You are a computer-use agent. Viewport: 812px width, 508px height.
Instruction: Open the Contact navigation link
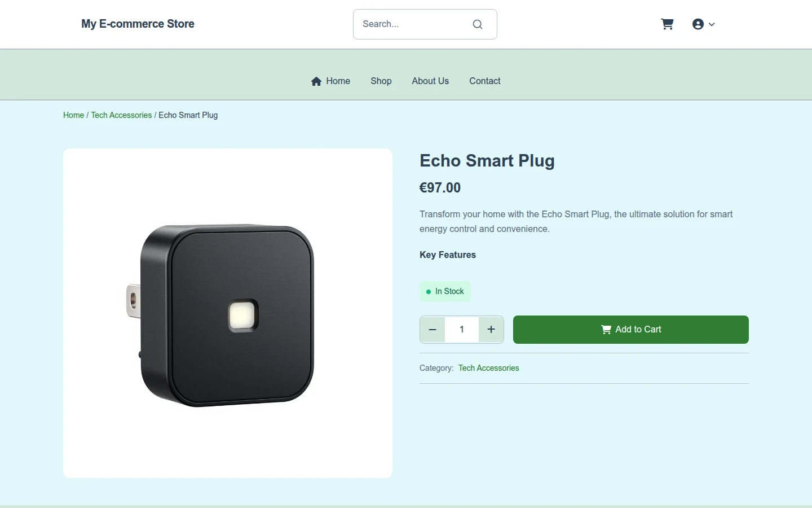tap(485, 81)
